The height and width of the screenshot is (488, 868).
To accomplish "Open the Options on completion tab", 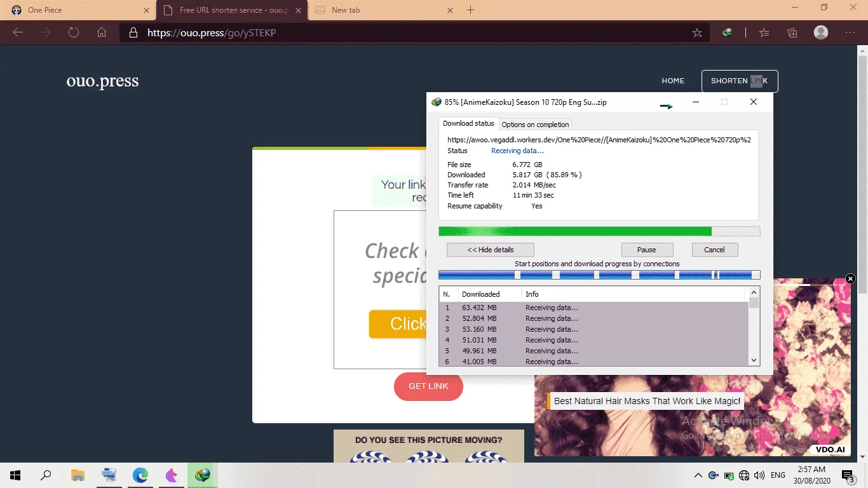I will click(x=535, y=125).
